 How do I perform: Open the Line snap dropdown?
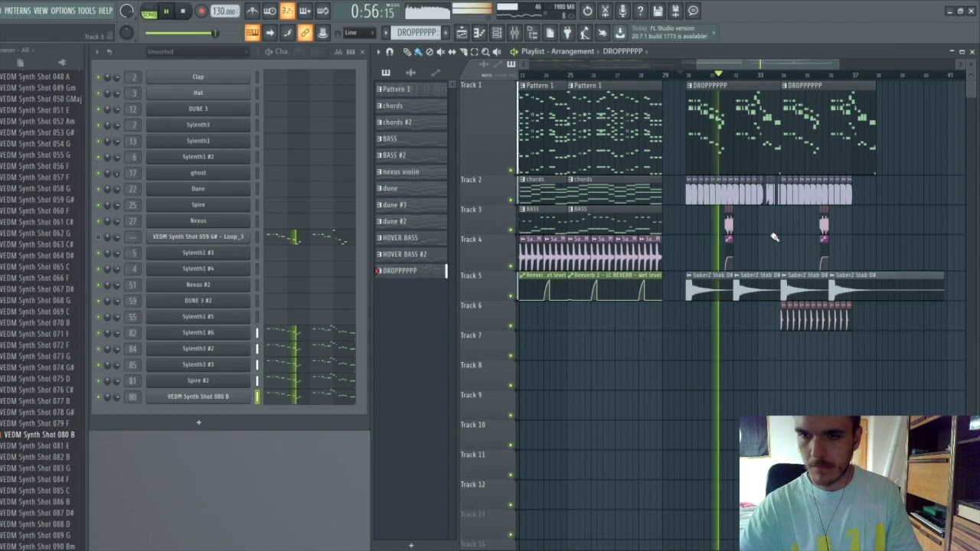tap(358, 33)
